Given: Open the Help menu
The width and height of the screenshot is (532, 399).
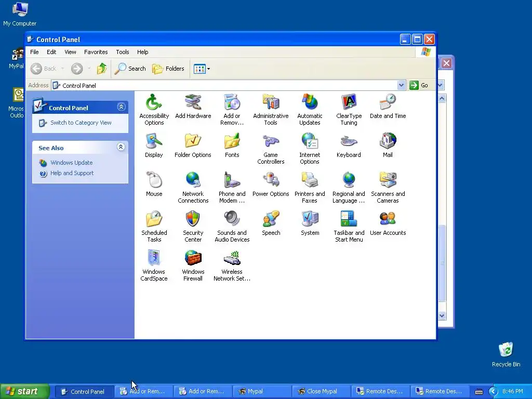Looking at the screenshot, I should 142,52.
